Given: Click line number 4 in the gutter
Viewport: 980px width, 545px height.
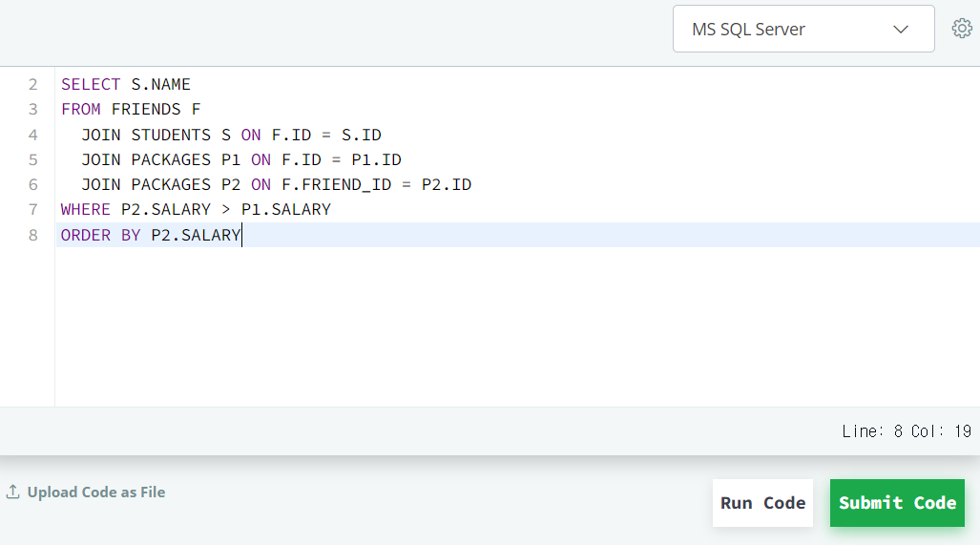Looking at the screenshot, I should [x=33, y=135].
